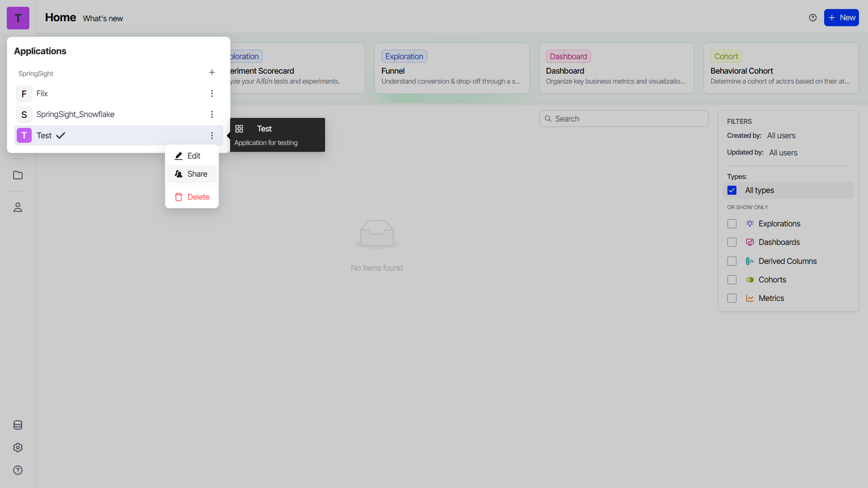Open the database icon in the sidebar

[x=18, y=425]
